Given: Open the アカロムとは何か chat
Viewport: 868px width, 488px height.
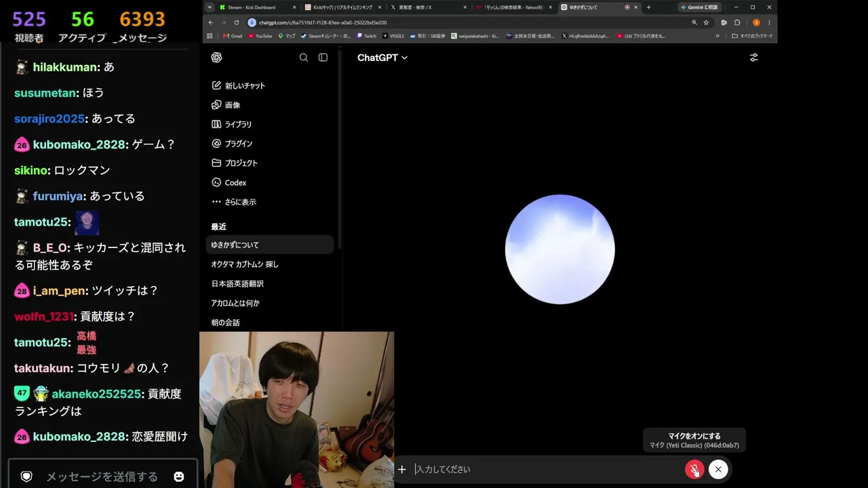Looking at the screenshot, I should pos(270,303).
